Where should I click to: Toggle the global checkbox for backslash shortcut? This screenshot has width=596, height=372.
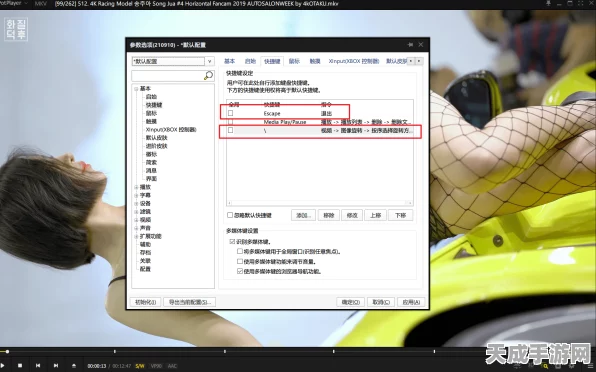click(230, 130)
